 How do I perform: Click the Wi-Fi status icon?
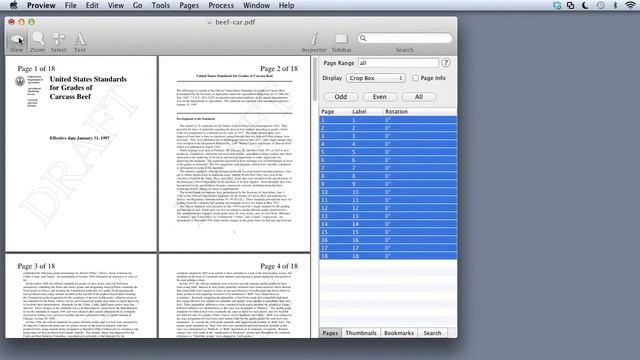(x=630, y=5)
